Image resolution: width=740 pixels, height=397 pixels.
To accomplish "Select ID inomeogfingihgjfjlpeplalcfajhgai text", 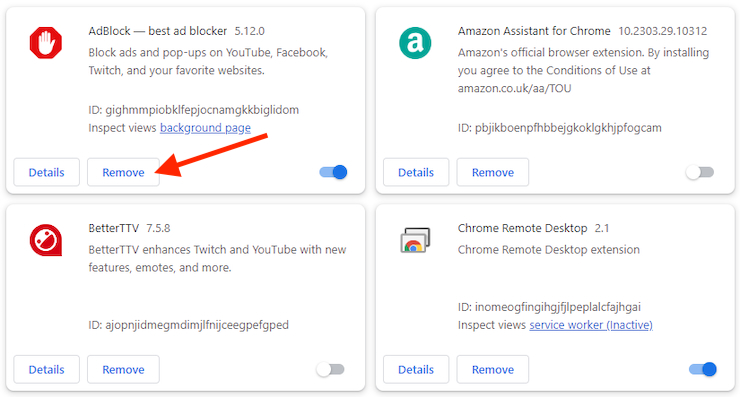I will pos(549,307).
